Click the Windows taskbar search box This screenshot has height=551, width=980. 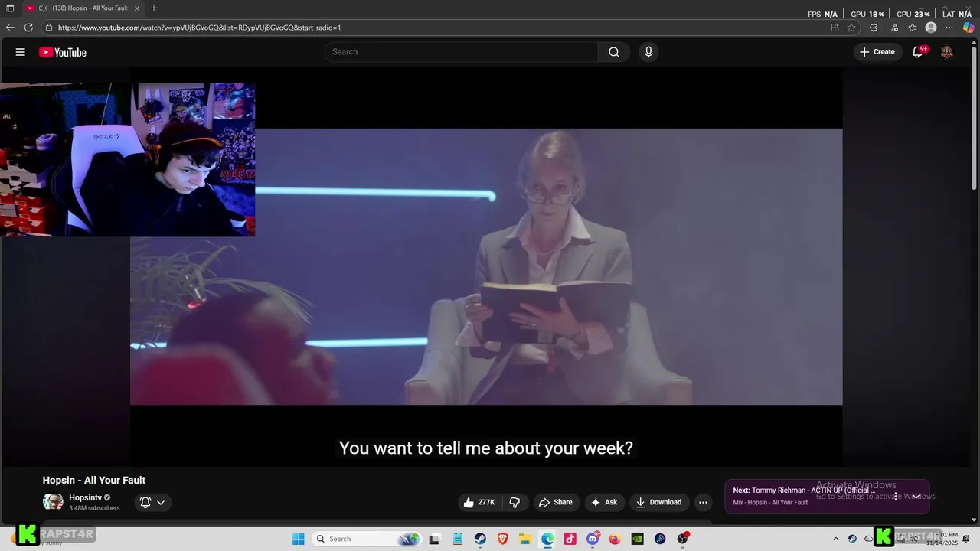[367, 539]
